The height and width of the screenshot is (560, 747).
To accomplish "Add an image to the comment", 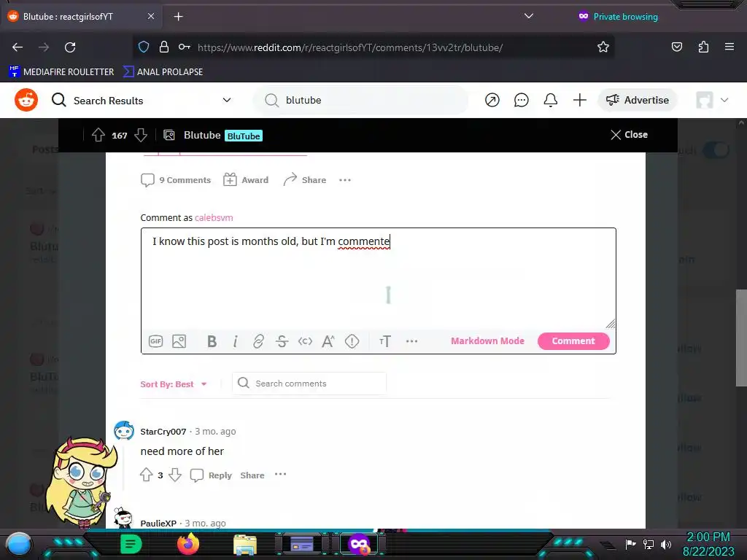I will [179, 341].
